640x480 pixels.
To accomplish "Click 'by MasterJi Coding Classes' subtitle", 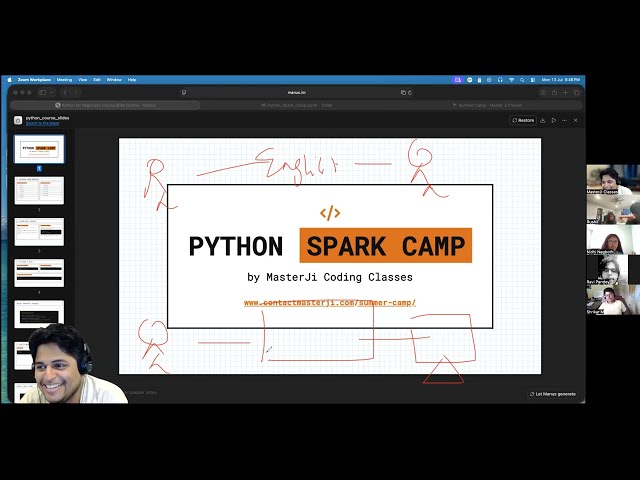I will tap(330, 277).
